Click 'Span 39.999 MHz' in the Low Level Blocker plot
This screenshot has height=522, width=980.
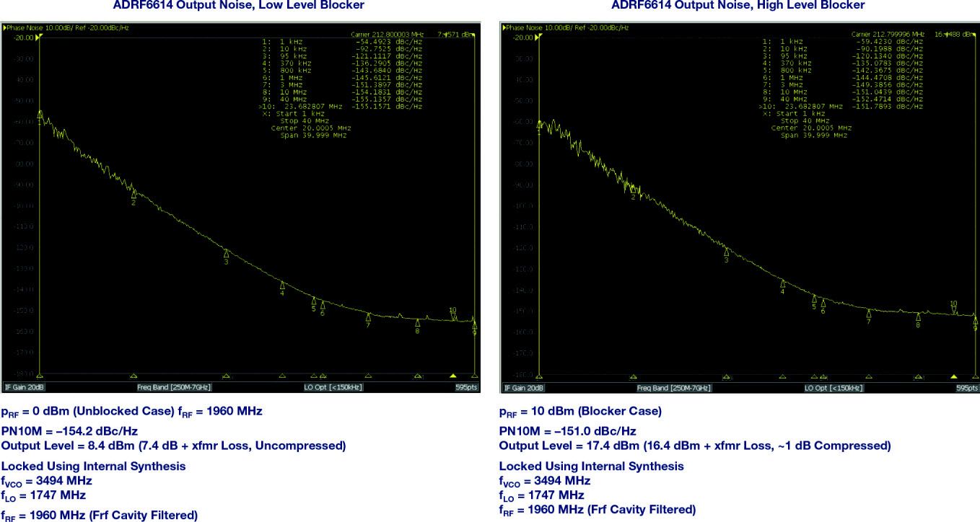pos(313,135)
